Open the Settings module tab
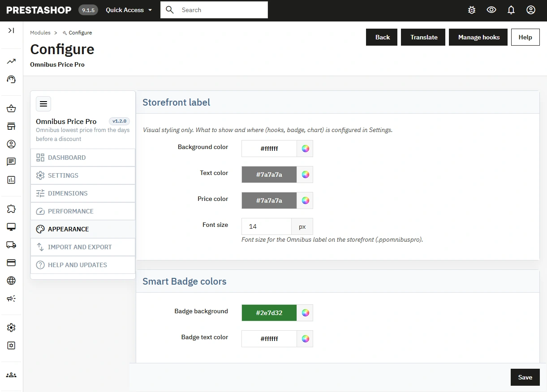 pos(83,175)
